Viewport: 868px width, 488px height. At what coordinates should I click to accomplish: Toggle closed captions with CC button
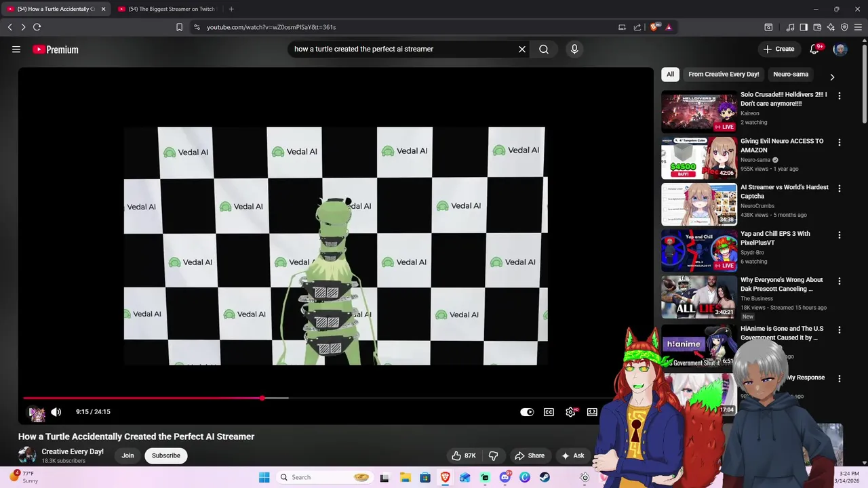549,412
